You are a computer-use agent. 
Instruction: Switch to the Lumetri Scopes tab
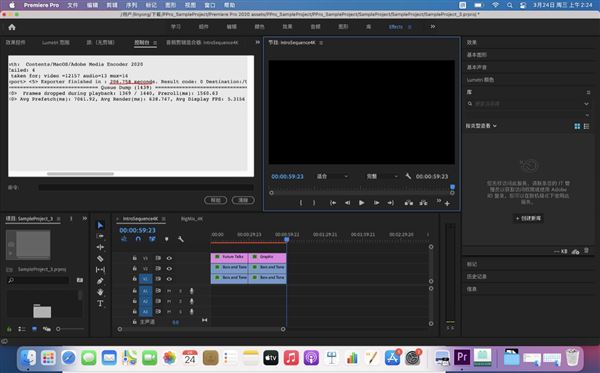point(56,42)
